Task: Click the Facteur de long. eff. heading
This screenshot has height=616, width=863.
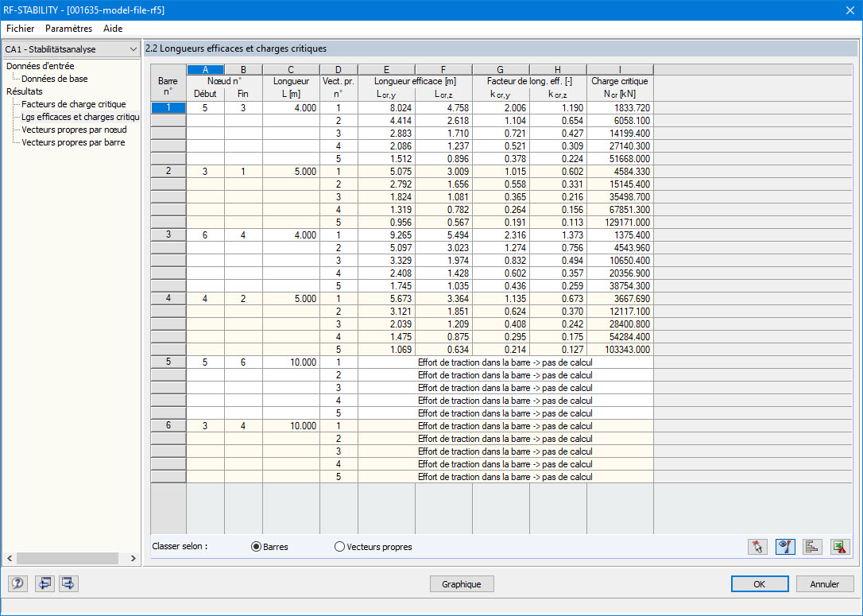Action: click(x=529, y=81)
